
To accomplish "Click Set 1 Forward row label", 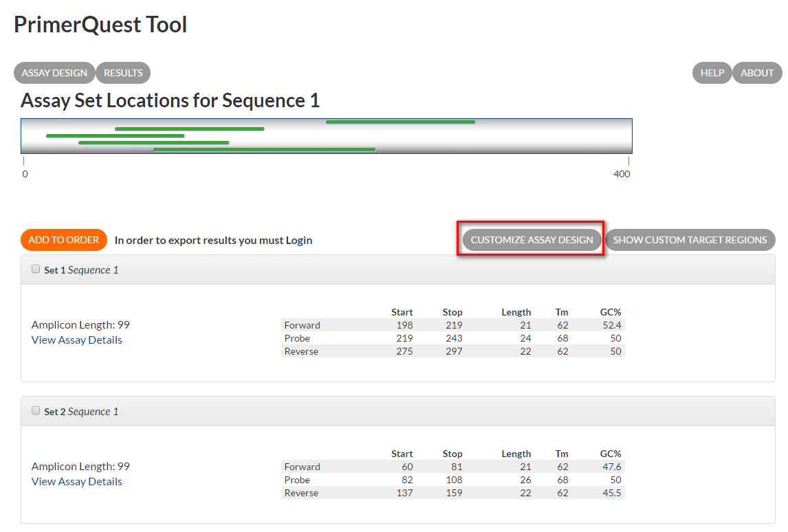I will point(302,325).
